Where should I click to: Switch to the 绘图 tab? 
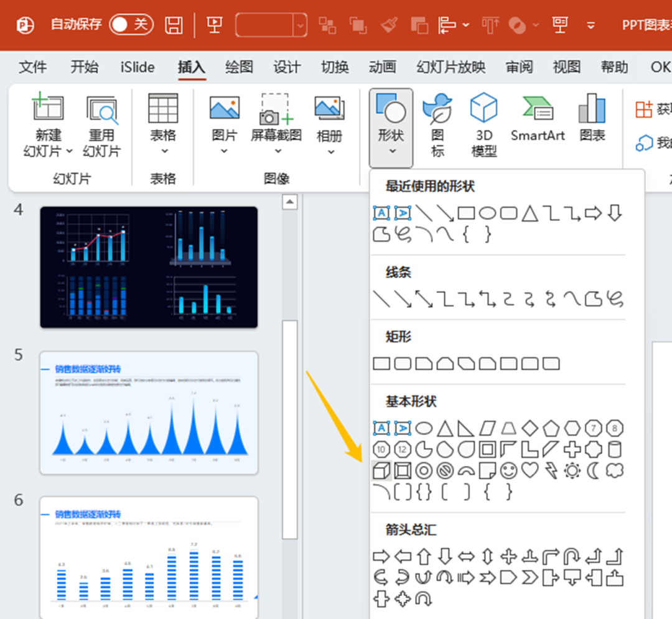pos(239,67)
